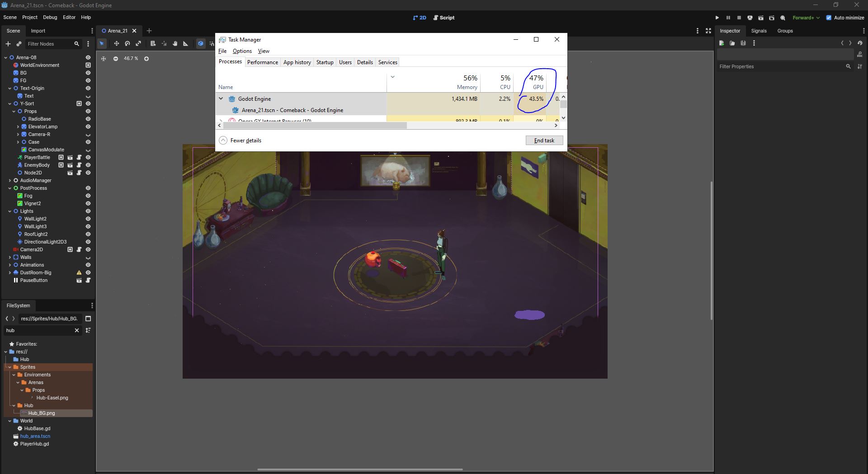Viewport: 868px width, 474px height.
Task: Hide the WallLight2 node
Action: (x=88, y=219)
